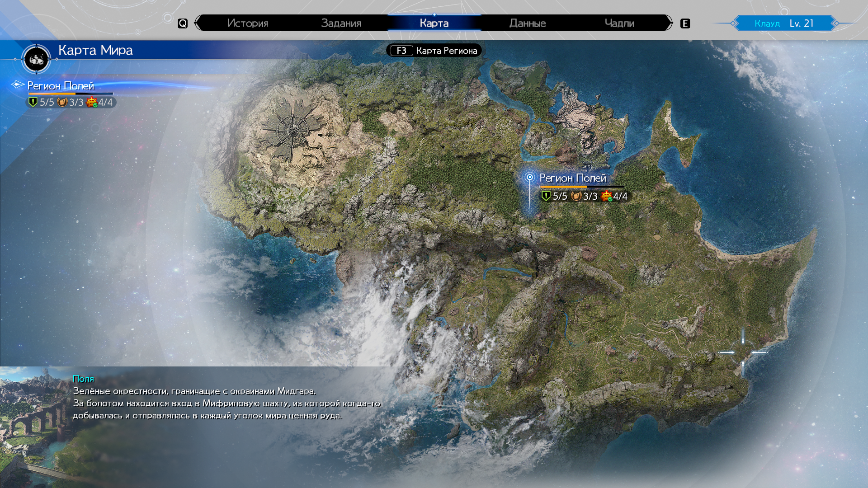This screenshot has width=868, height=488.
Task: Click the selection arrow beside Регион Полей
Action: pyautogui.click(x=18, y=84)
